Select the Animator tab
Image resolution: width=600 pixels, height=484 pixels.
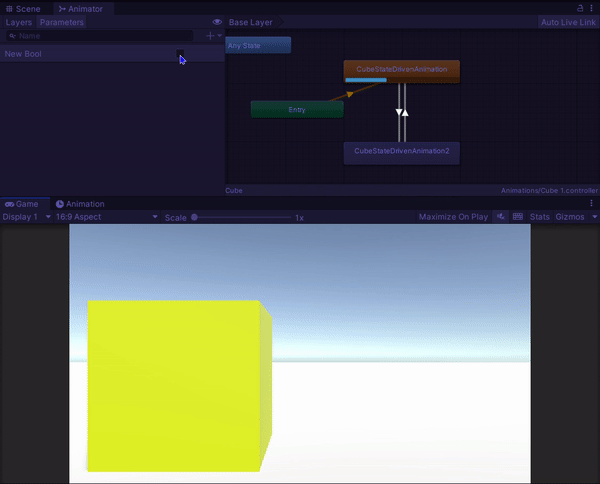click(x=81, y=9)
